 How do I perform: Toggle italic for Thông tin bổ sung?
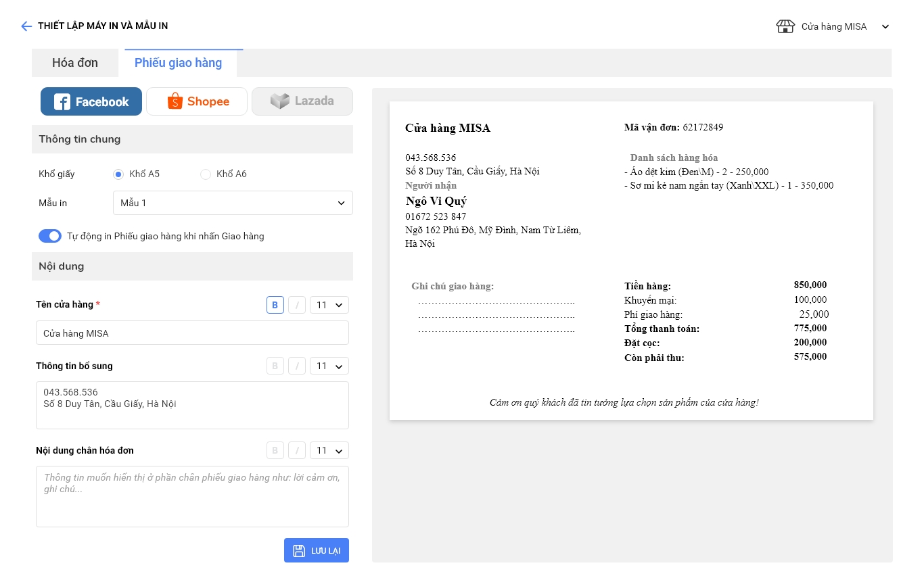coord(297,366)
